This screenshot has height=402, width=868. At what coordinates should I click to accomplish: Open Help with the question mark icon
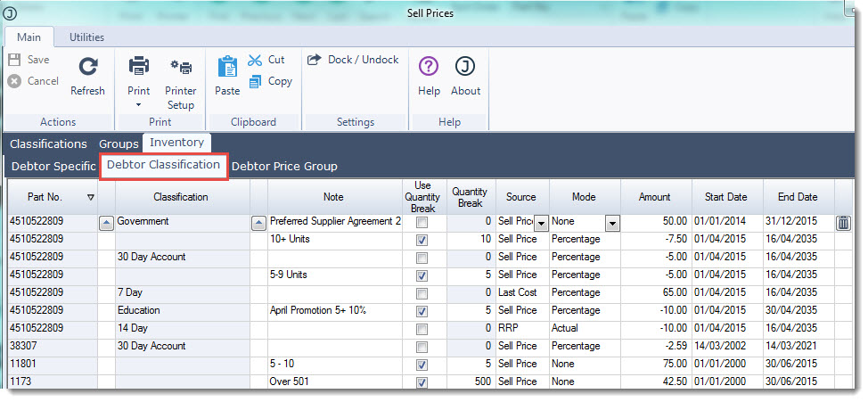click(x=429, y=67)
